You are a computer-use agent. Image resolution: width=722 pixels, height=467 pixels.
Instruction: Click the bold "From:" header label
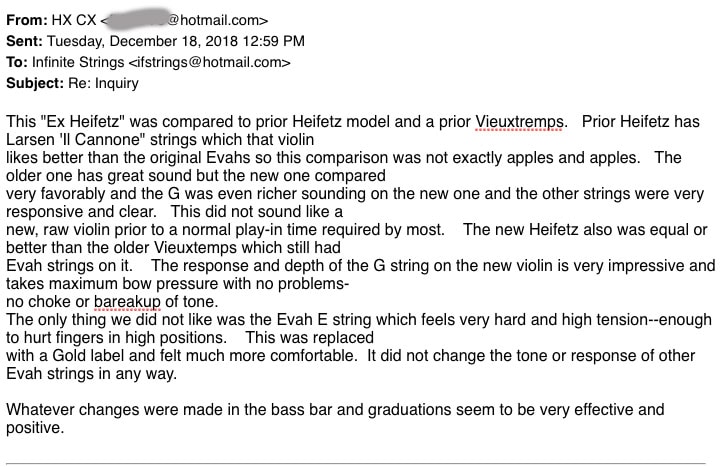(x=27, y=20)
